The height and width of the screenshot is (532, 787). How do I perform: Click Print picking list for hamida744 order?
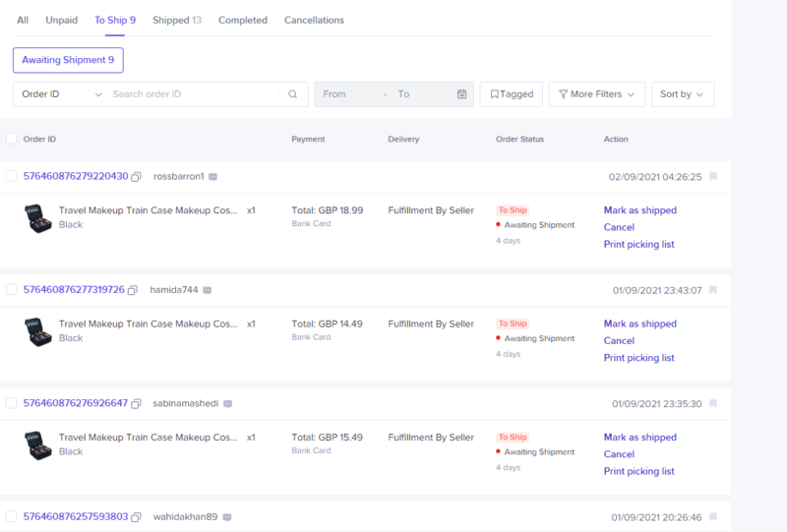[x=638, y=358]
